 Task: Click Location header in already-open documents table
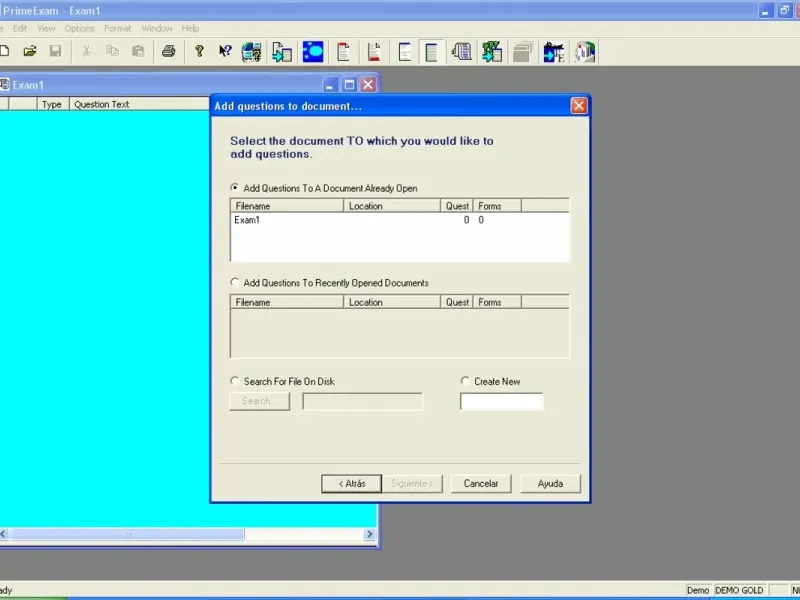click(392, 206)
